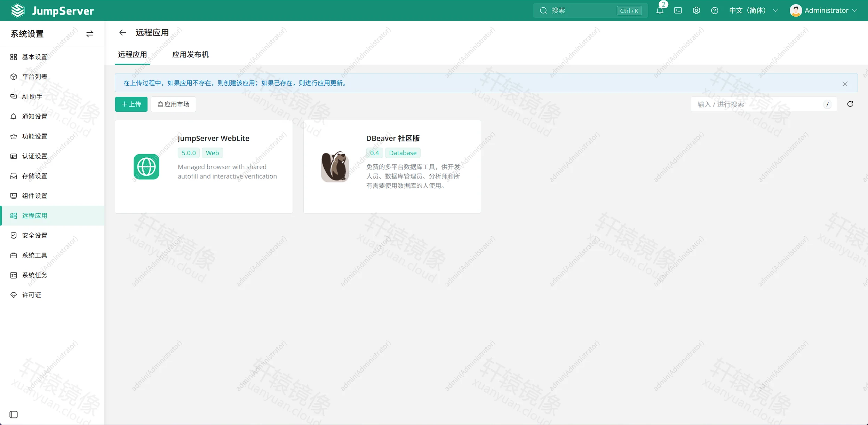868x425 pixels.
Task: Click the DBeaver 社区版 title
Action: pyautogui.click(x=393, y=138)
